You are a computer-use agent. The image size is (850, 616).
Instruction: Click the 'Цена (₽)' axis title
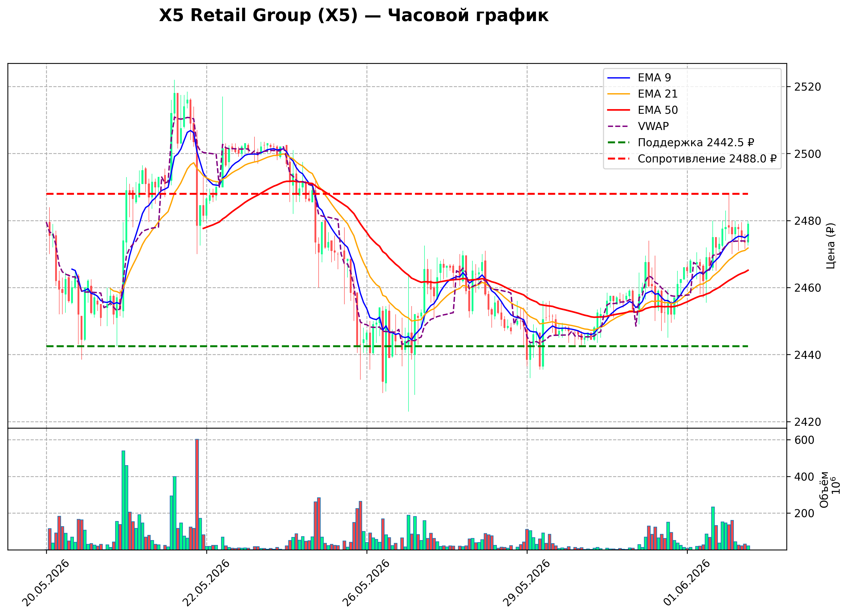pyautogui.click(x=831, y=246)
